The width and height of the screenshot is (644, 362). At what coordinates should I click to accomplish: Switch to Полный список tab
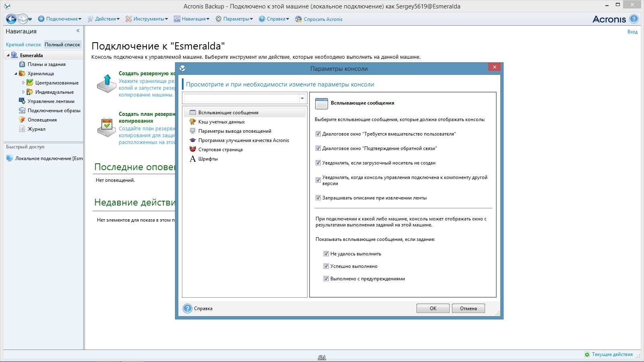[x=62, y=45]
